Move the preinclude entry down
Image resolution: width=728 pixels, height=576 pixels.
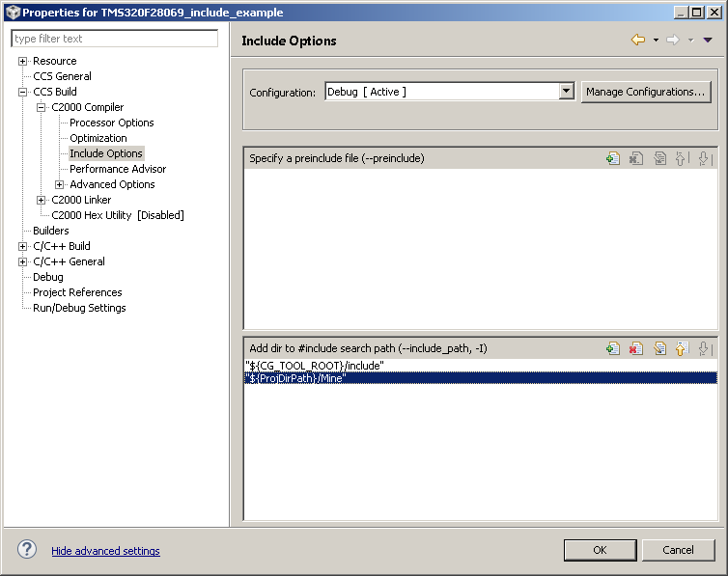click(x=704, y=158)
